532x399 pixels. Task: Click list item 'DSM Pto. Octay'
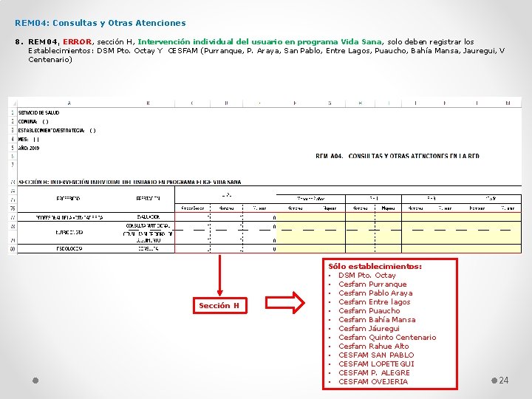click(x=367, y=275)
